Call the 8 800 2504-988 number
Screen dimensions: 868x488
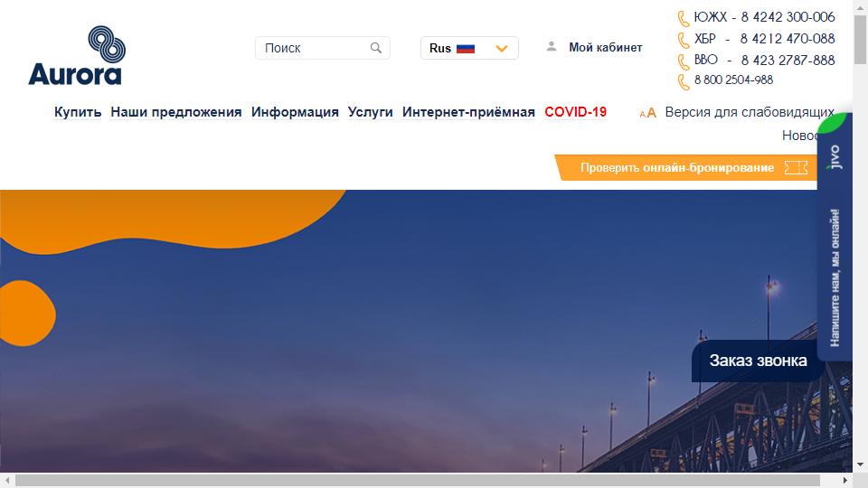coord(733,80)
